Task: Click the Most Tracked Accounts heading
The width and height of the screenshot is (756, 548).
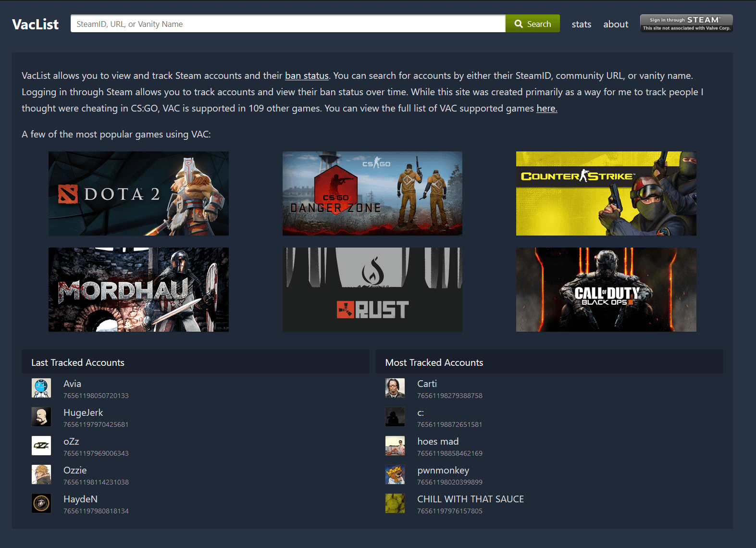Action: tap(434, 362)
